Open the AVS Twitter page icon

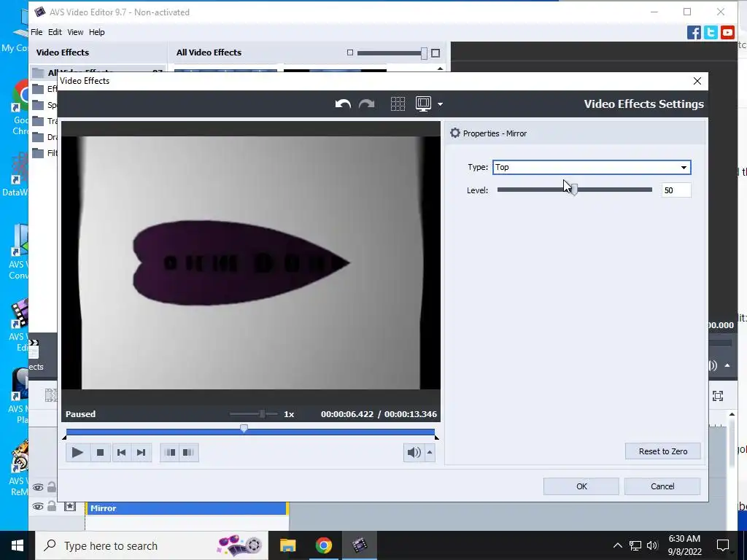tap(711, 32)
